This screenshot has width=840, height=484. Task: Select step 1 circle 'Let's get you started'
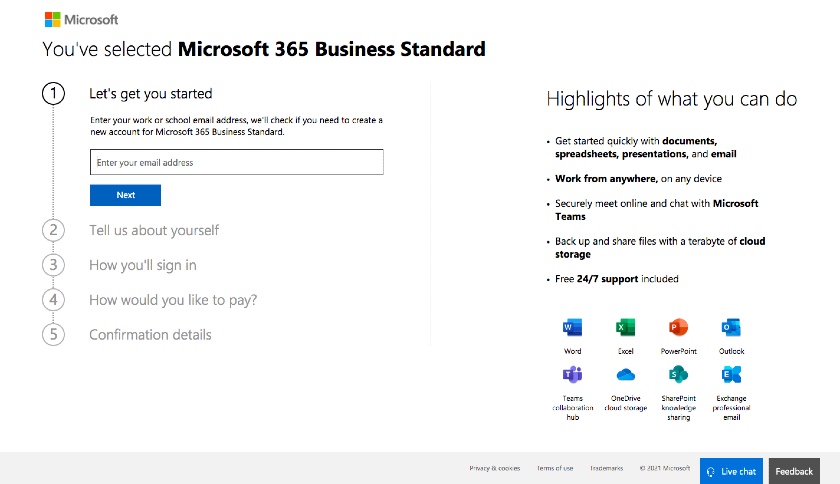tap(53, 94)
